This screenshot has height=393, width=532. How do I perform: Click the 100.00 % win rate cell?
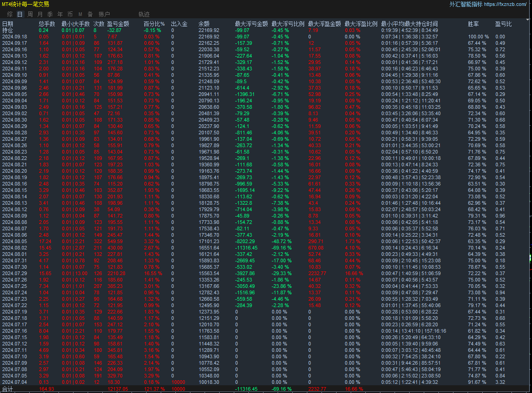(479, 37)
